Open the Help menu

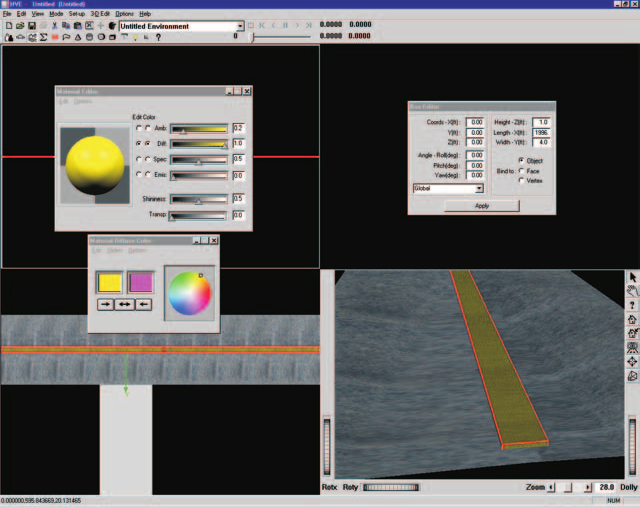coord(145,13)
